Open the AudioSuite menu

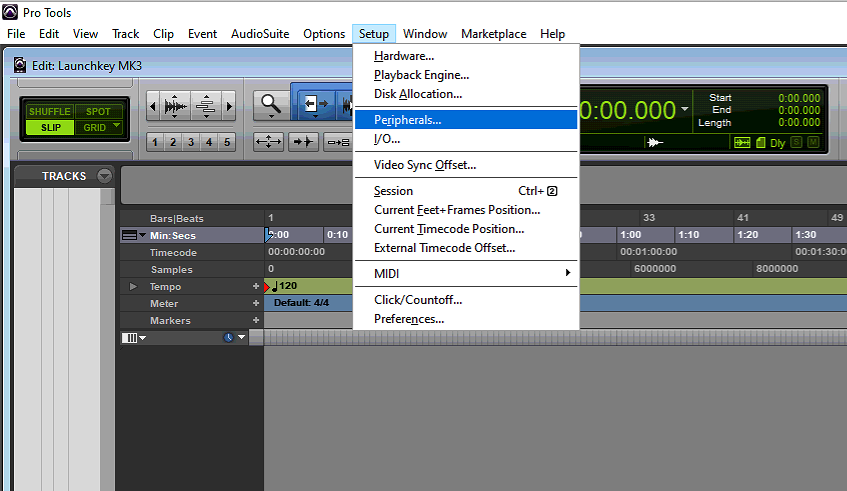click(260, 33)
